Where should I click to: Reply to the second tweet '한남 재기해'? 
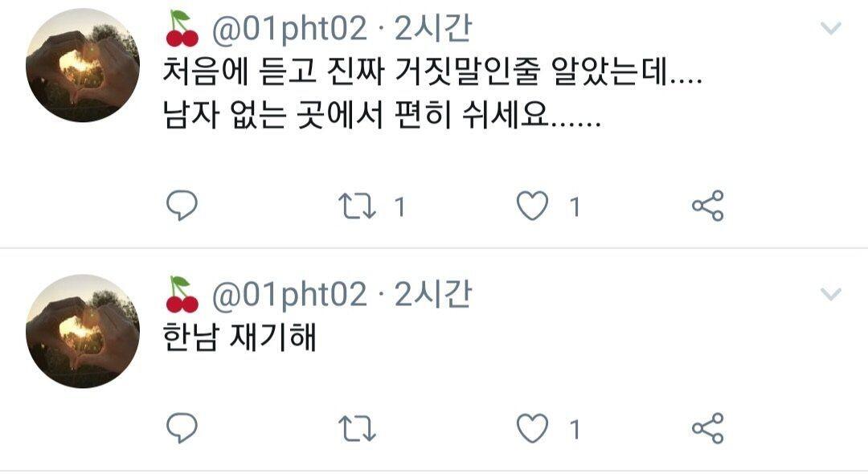[x=182, y=428]
